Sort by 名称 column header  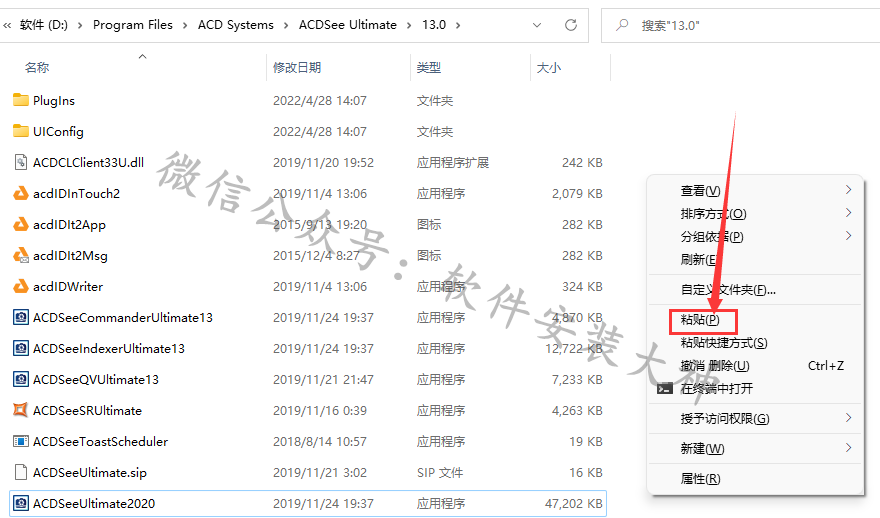coord(37,67)
